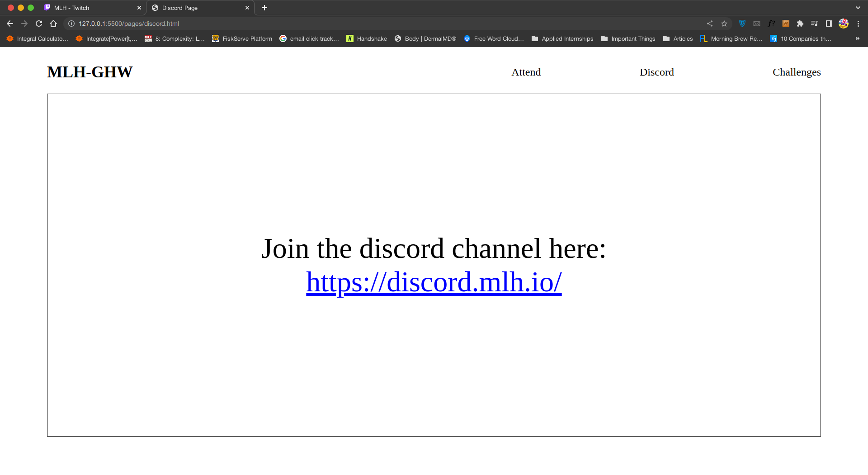Click the MLH-GHW site title
Screen dimensions: 868x475
coord(90,72)
